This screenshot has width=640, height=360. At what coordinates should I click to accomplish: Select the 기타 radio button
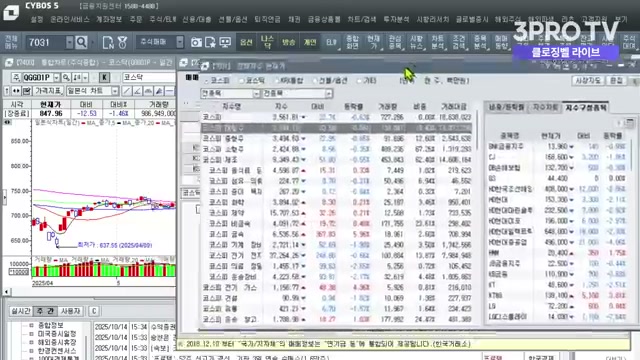[359, 81]
